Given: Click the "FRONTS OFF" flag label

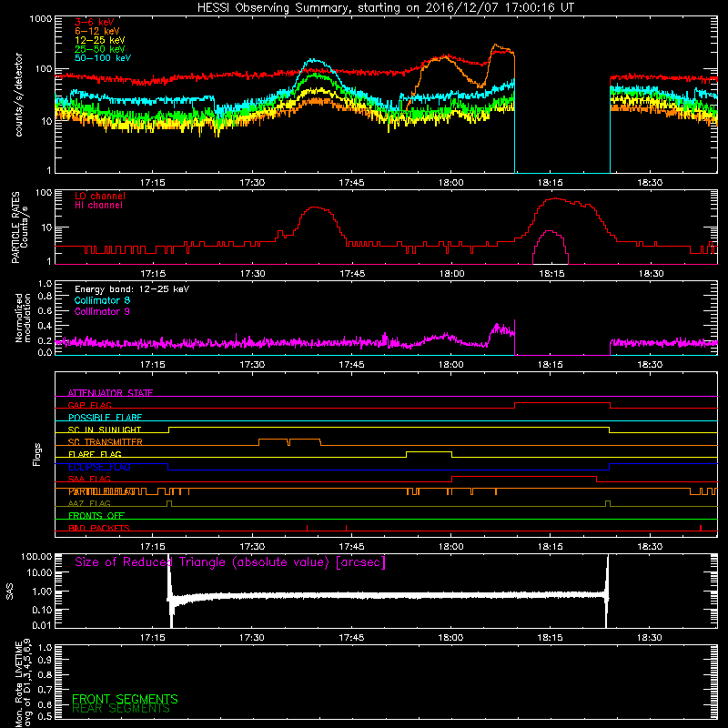Looking at the screenshot, I should click(96, 516).
